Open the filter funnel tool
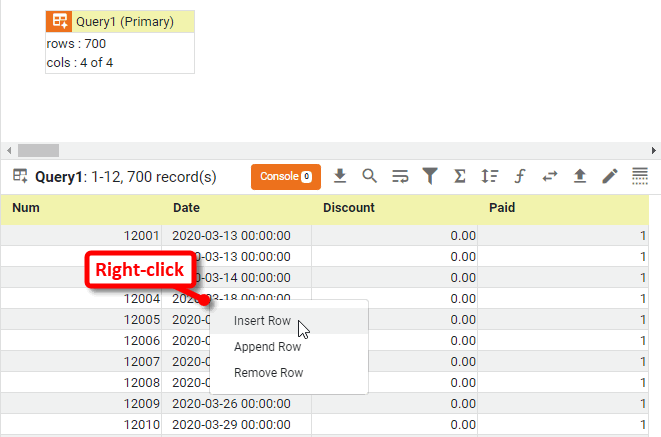Viewport: 661px width, 437px height. [x=430, y=176]
